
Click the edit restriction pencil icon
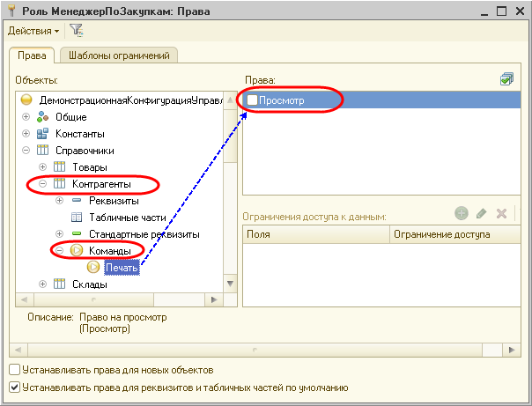[x=481, y=213]
